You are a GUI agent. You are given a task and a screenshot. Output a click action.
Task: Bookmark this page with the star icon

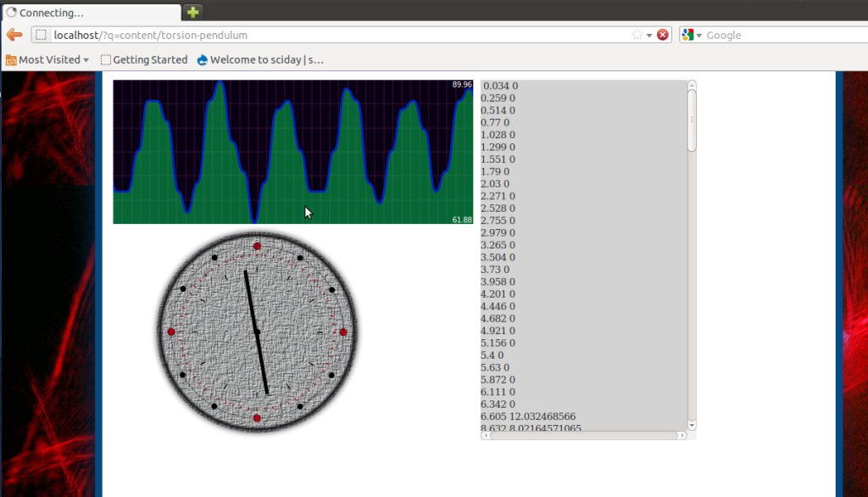click(x=637, y=35)
